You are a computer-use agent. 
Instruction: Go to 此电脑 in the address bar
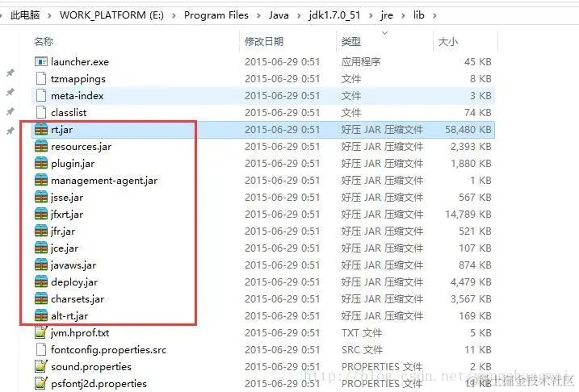click(x=25, y=15)
